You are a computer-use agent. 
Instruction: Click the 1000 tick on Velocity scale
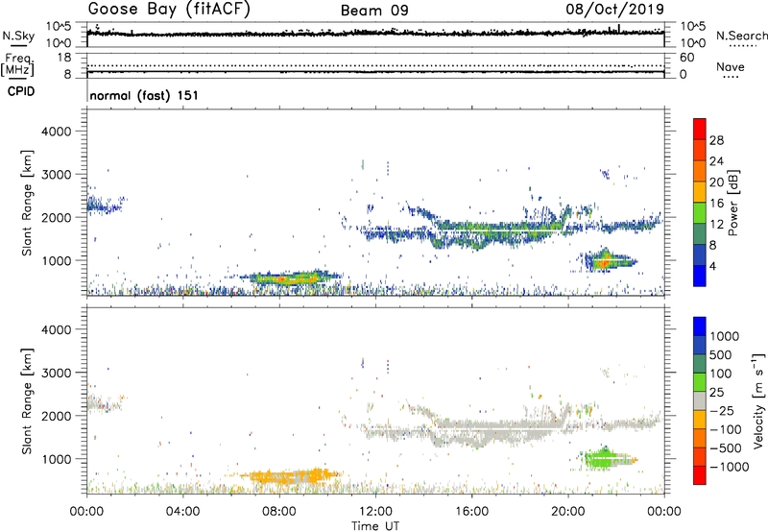[725, 336]
